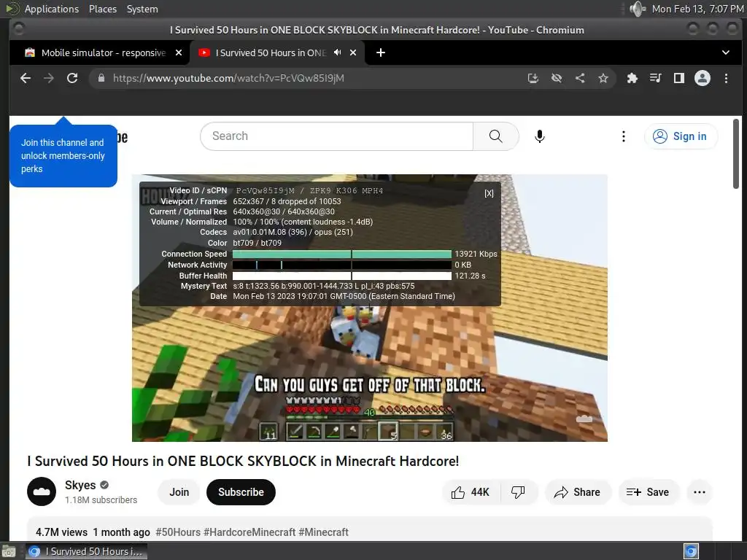Click the install app icon in address bar
This screenshot has width=747, height=560.
tap(533, 78)
